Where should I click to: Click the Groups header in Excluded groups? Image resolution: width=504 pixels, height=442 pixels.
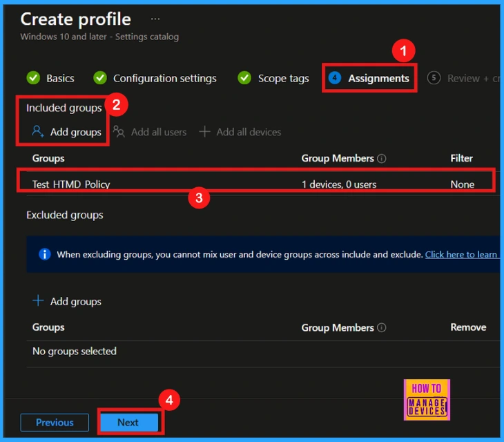pos(48,327)
